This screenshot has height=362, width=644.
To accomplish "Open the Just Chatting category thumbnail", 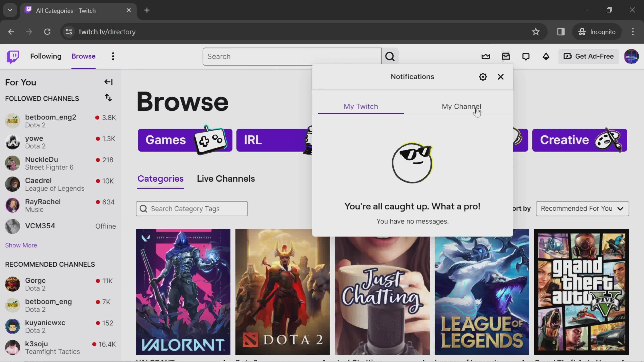I will pos(382,296).
